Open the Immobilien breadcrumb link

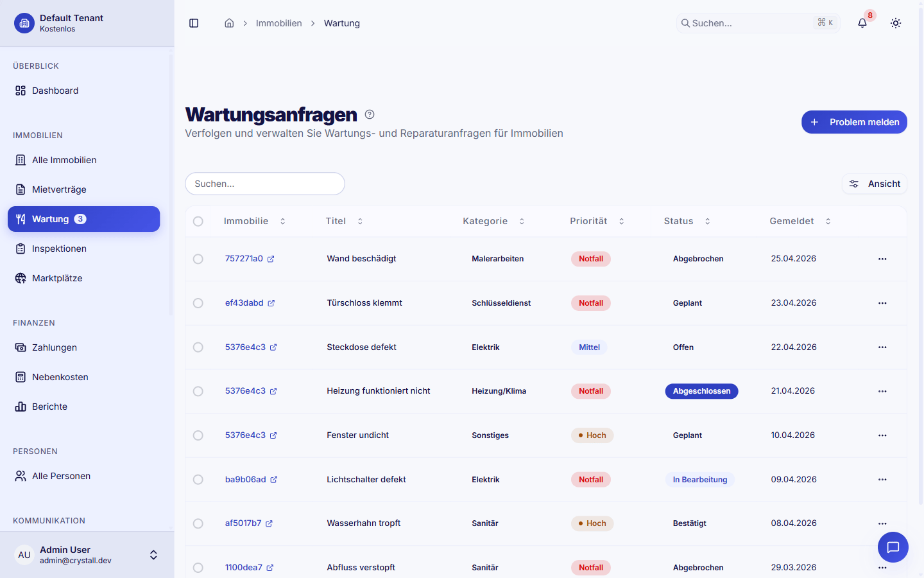[x=278, y=23]
